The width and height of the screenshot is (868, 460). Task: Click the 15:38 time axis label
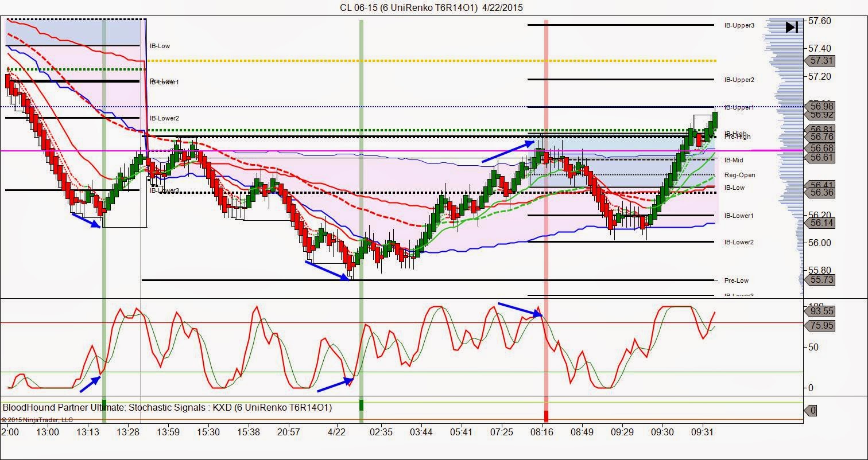click(249, 432)
